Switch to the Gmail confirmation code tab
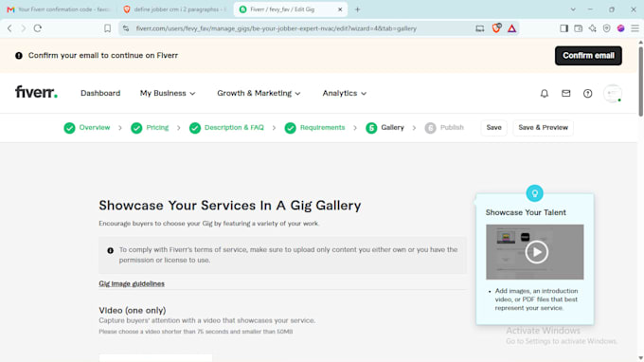The width and height of the screenshot is (644, 362). pyautogui.click(x=59, y=9)
